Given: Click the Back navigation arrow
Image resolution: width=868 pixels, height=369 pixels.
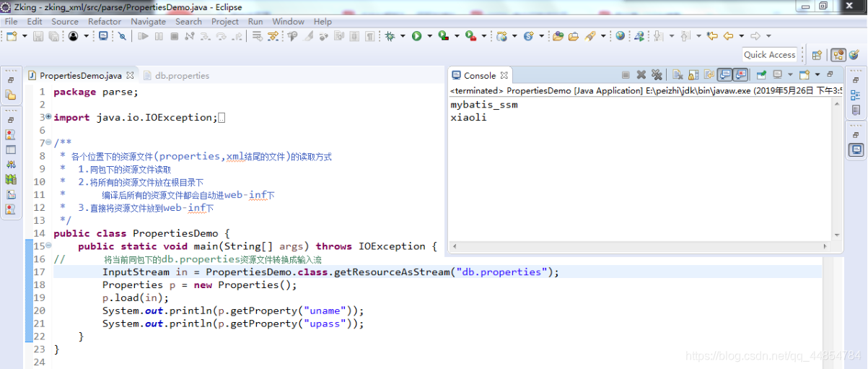Looking at the screenshot, I should coord(728,36).
